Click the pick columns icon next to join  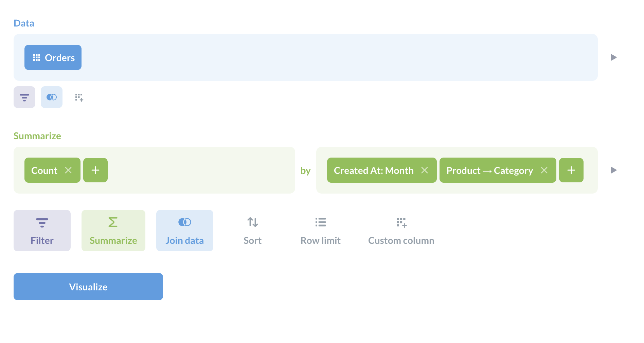tap(78, 97)
